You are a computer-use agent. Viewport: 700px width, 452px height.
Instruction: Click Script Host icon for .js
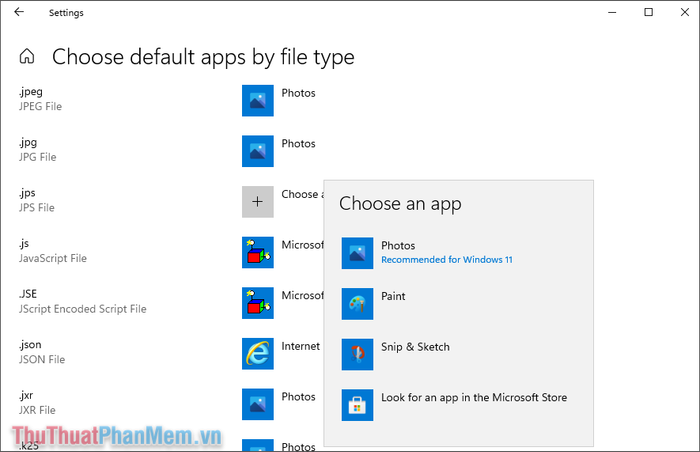tap(258, 252)
